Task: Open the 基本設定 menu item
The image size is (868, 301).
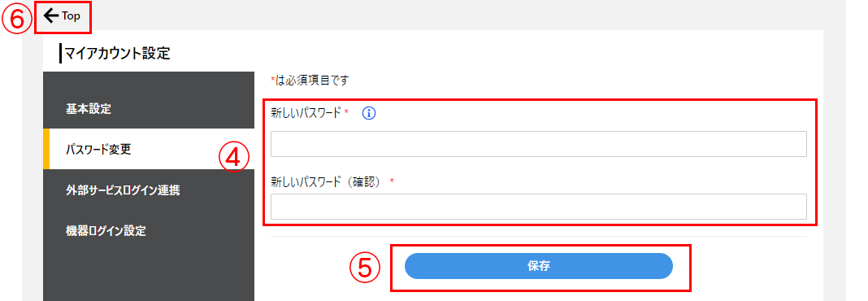Action: tap(149, 109)
